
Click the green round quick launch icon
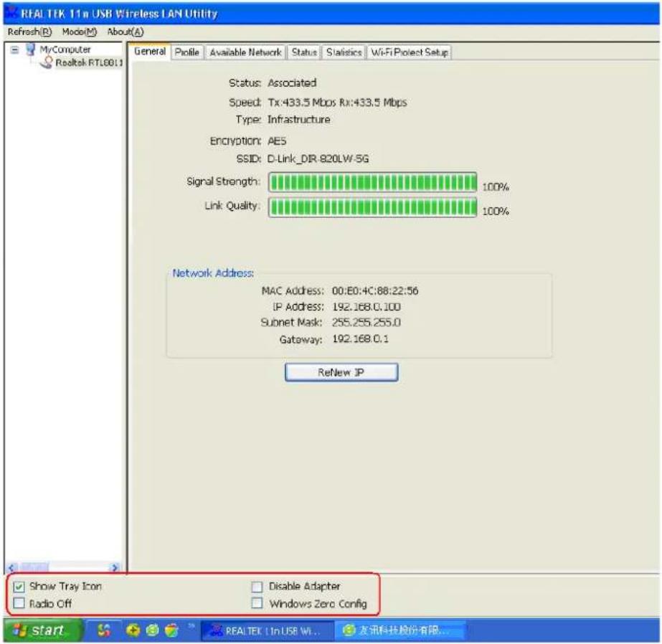152,630
